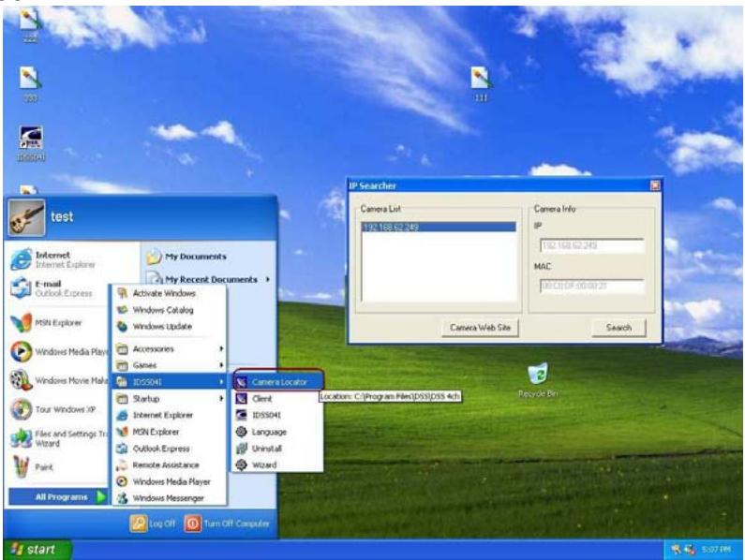Select 192.168.62.249 in Camera List
The width and height of the screenshot is (745, 560).
point(439,227)
